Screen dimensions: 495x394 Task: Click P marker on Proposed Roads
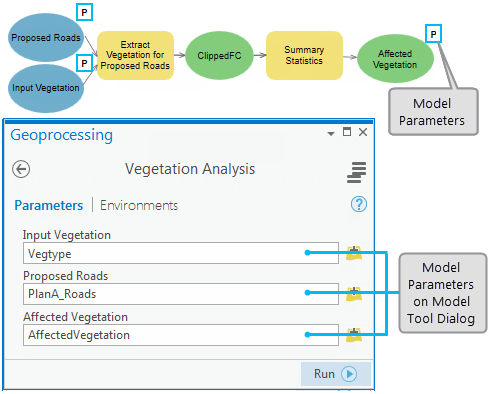coord(84,13)
